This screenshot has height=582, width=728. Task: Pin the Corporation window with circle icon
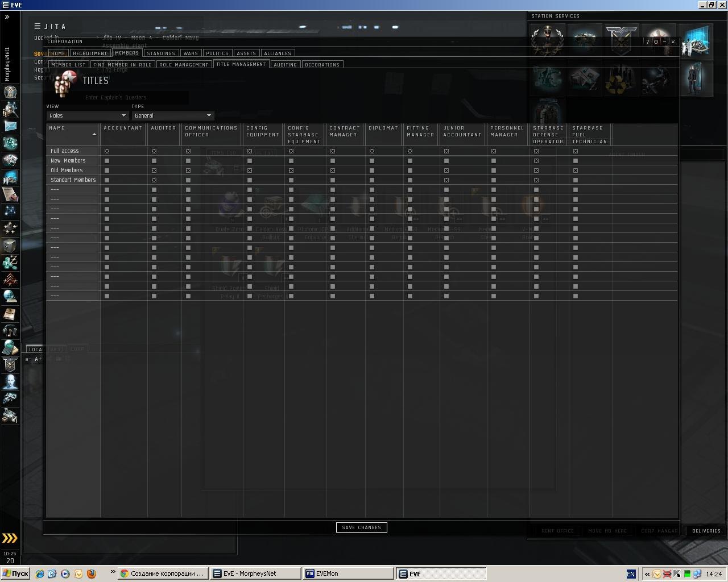656,41
